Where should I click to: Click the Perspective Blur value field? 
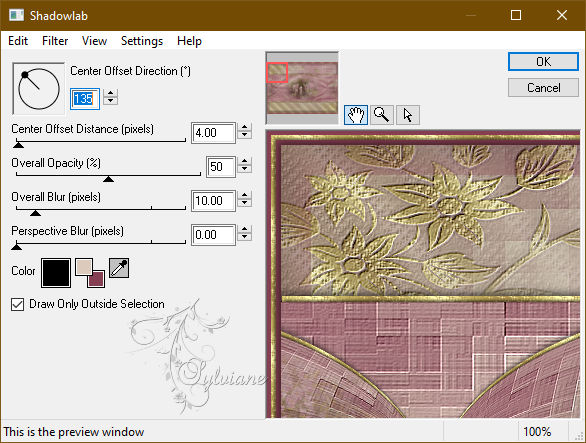[x=213, y=235]
